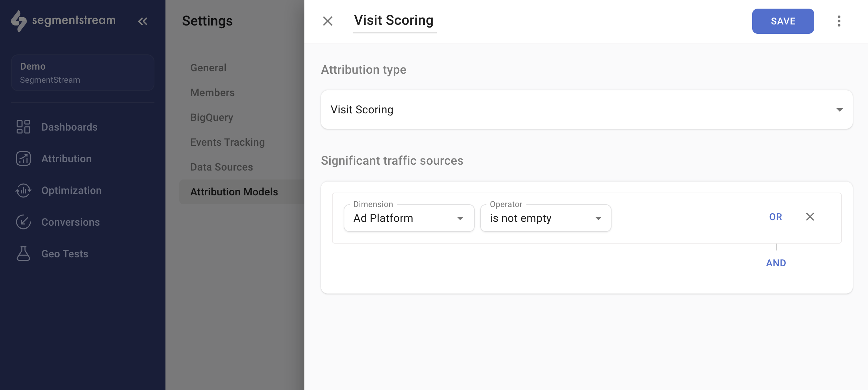868x390 pixels.
Task: Save the Visit Scoring model
Action: [x=783, y=21]
